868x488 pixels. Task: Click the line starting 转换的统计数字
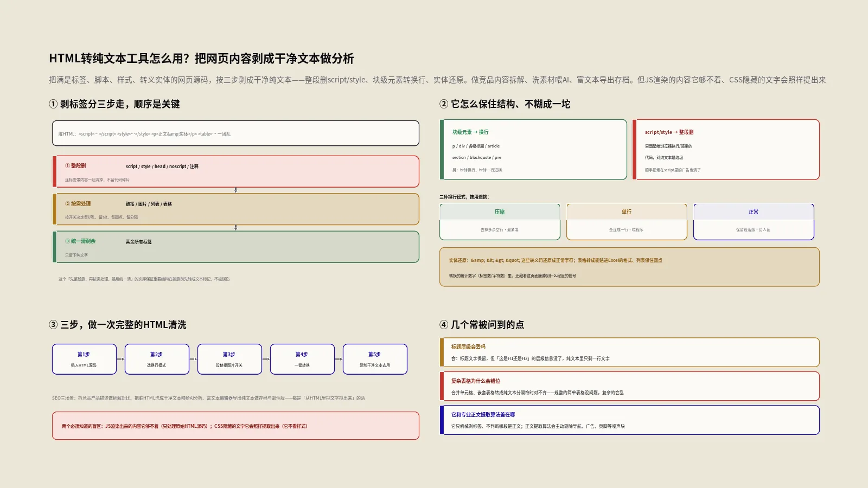pyautogui.click(x=513, y=276)
